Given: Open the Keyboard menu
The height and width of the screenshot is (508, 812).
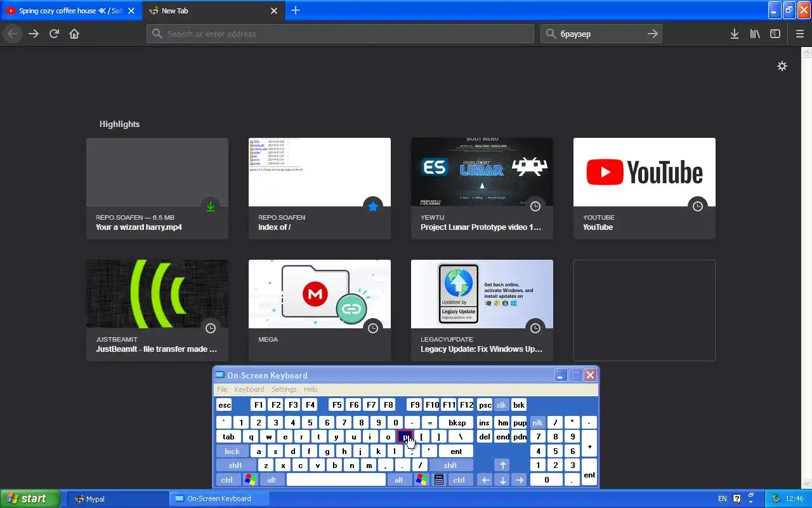Looking at the screenshot, I should (249, 389).
